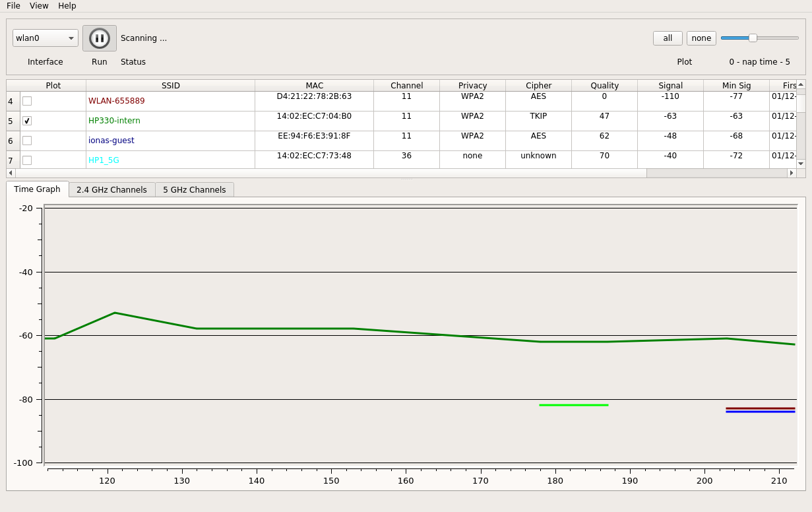Select the HP1_5G SSID cell
812x512 pixels.
pos(171,160)
